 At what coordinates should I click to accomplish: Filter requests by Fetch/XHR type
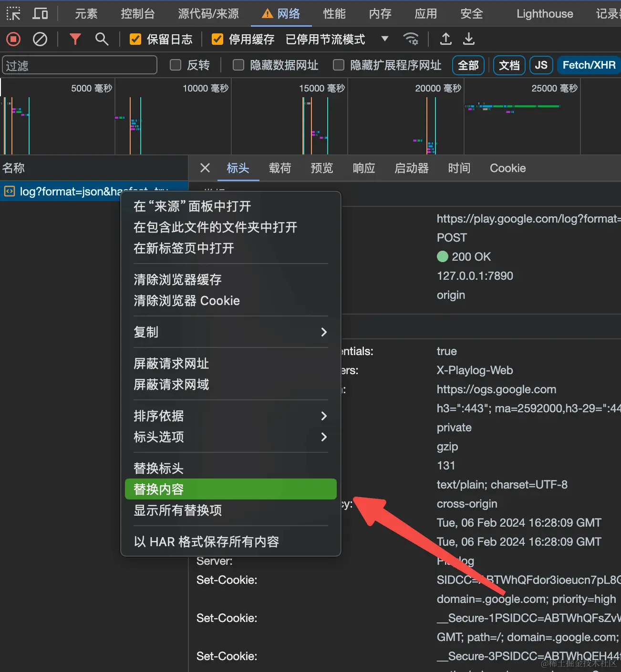click(589, 65)
